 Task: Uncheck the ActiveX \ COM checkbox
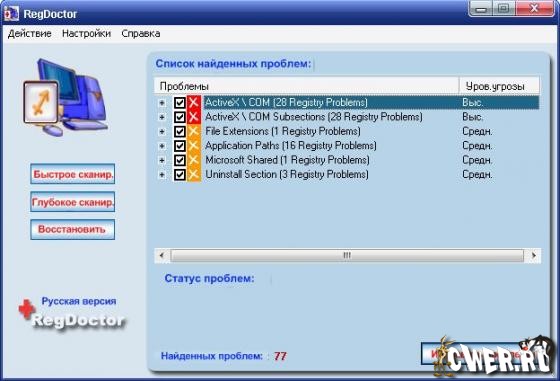click(180, 103)
